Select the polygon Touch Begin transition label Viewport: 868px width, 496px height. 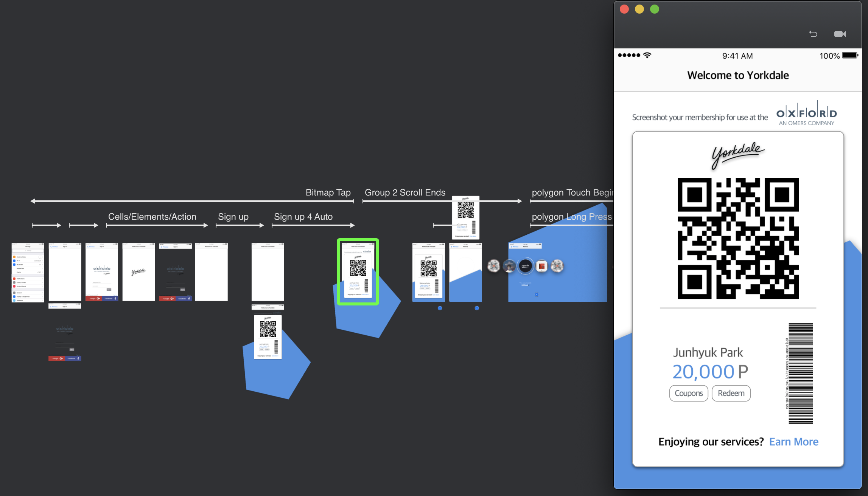[572, 192]
